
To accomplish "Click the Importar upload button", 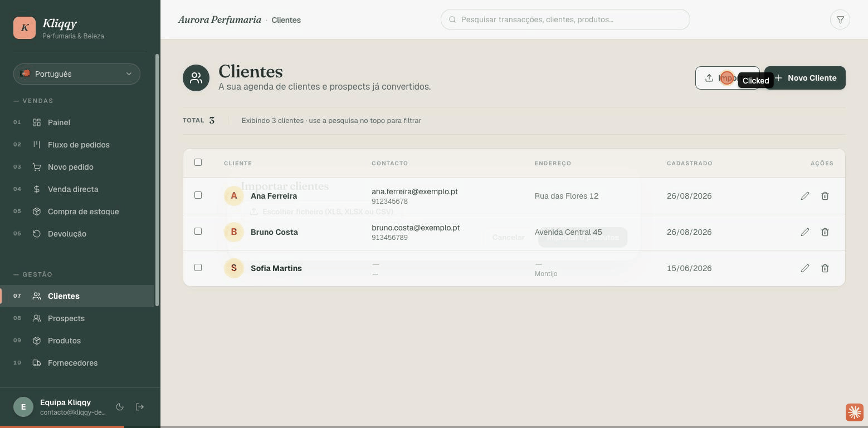I will pyautogui.click(x=727, y=78).
